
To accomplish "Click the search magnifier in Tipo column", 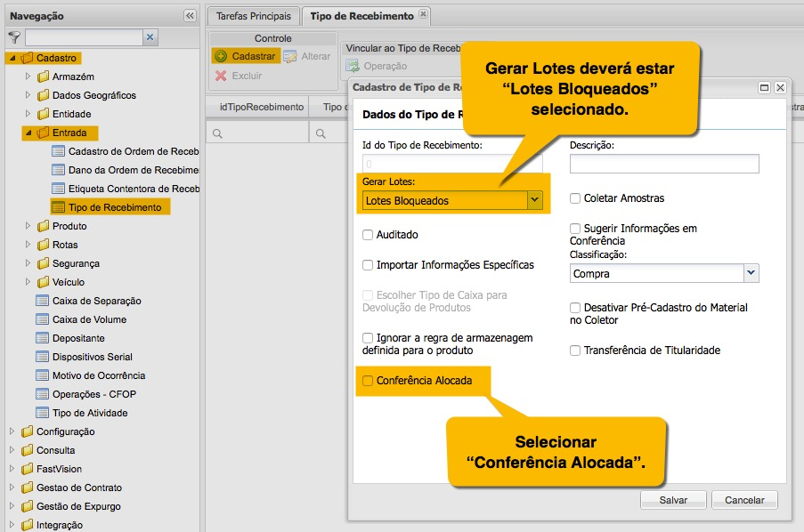I will click(x=321, y=133).
